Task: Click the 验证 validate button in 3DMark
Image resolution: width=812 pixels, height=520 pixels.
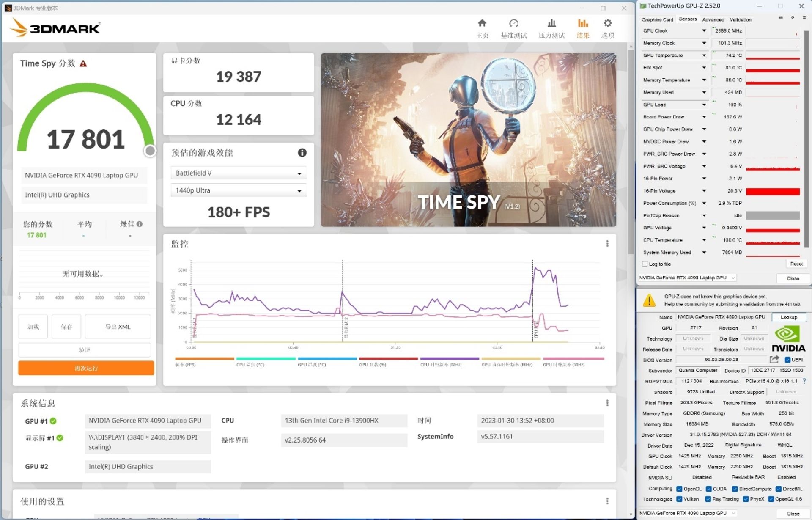Action: 84,350
